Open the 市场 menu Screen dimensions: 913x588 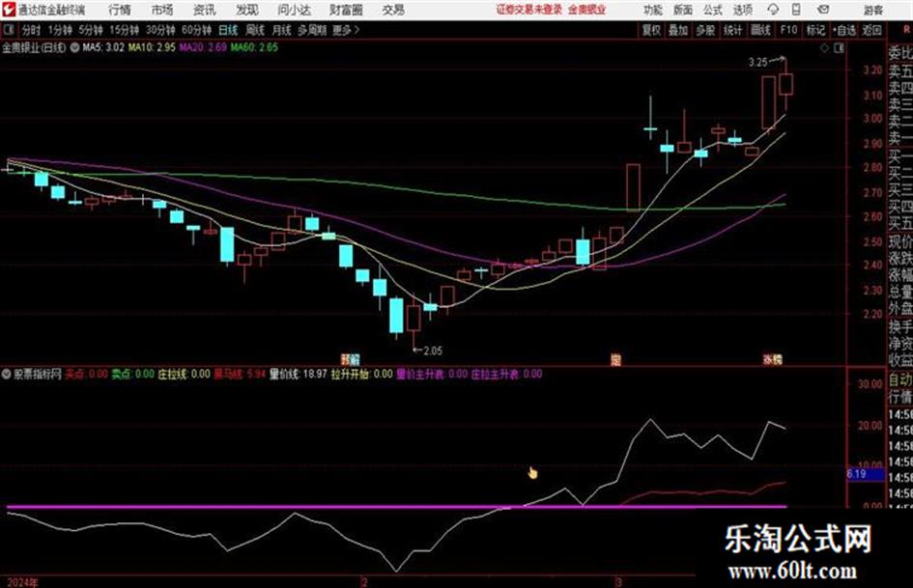click(162, 10)
